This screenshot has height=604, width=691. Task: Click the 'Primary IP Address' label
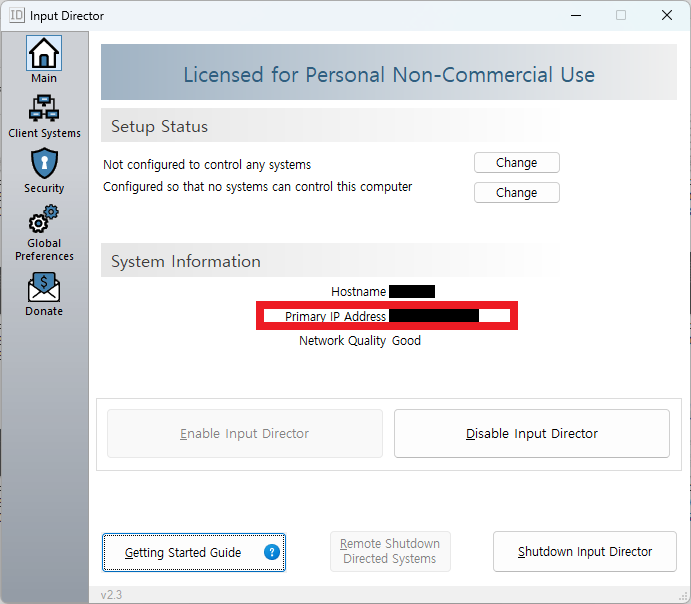pos(335,316)
